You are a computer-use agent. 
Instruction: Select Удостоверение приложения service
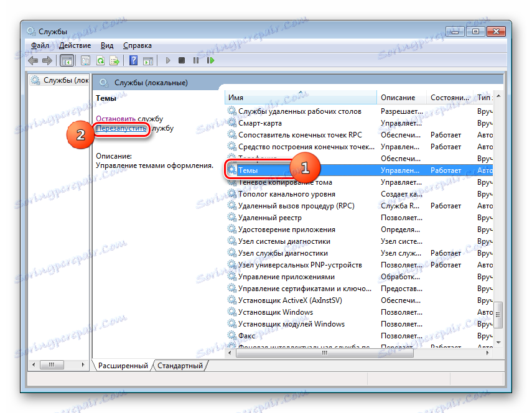tap(359, 230)
